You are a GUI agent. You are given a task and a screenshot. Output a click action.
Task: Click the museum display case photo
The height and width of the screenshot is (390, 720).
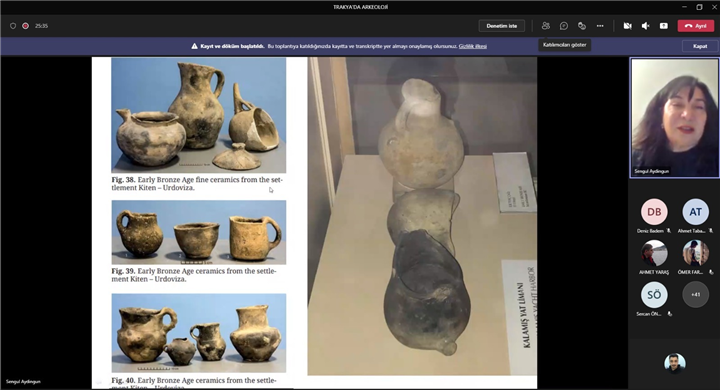click(x=422, y=216)
